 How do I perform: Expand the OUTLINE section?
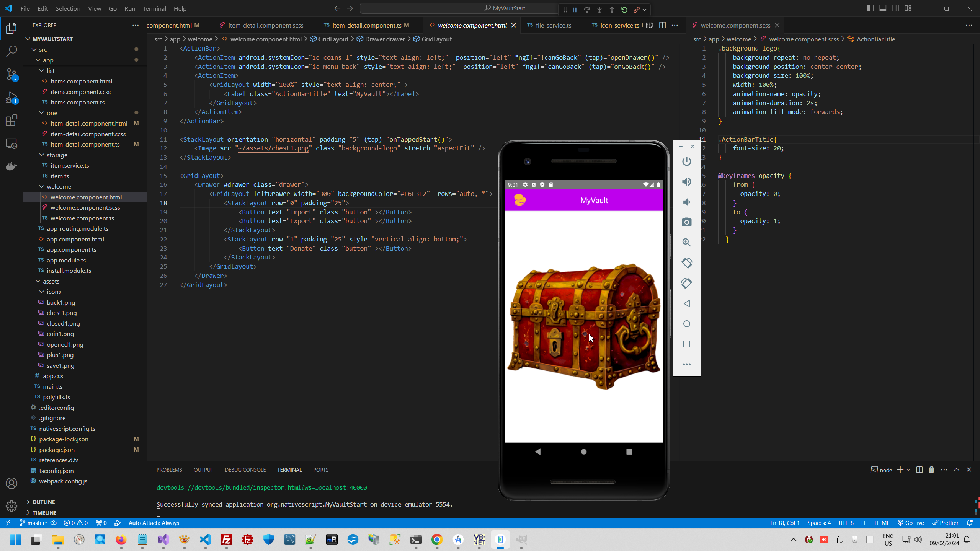[x=43, y=502]
